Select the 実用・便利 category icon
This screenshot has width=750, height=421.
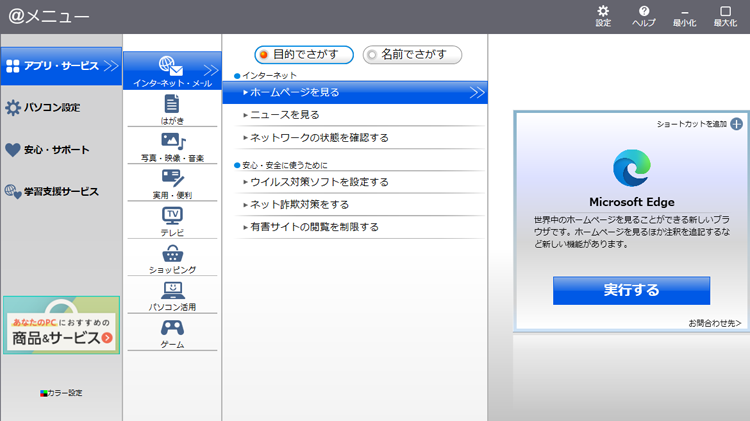pyautogui.click(x=173, y=178)
